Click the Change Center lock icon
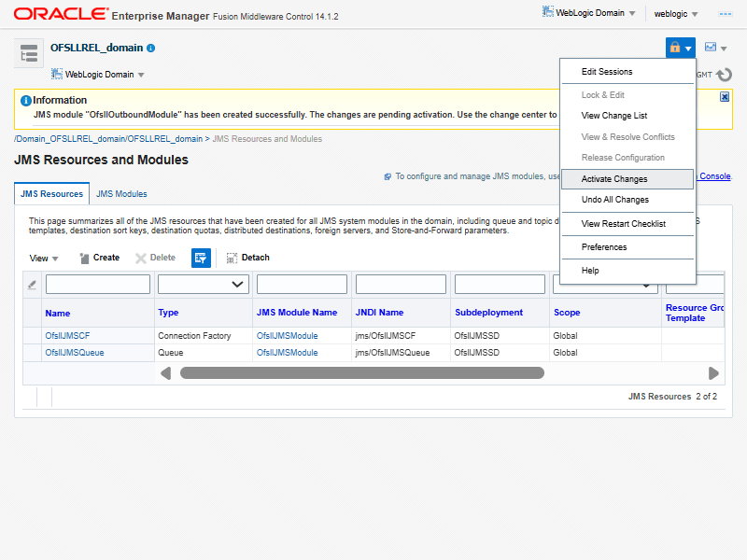Viewport: 747px width, 560px height. (674, 48)
